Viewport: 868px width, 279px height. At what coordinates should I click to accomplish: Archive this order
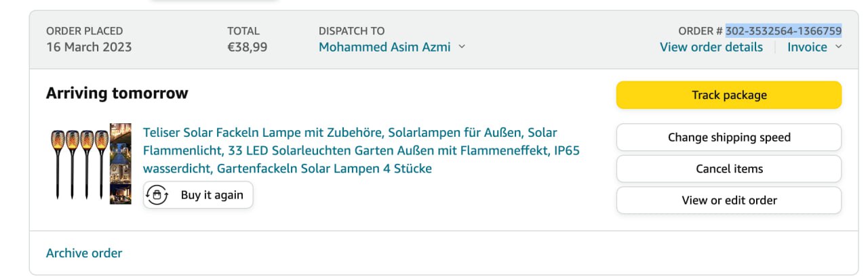[84, 253]
